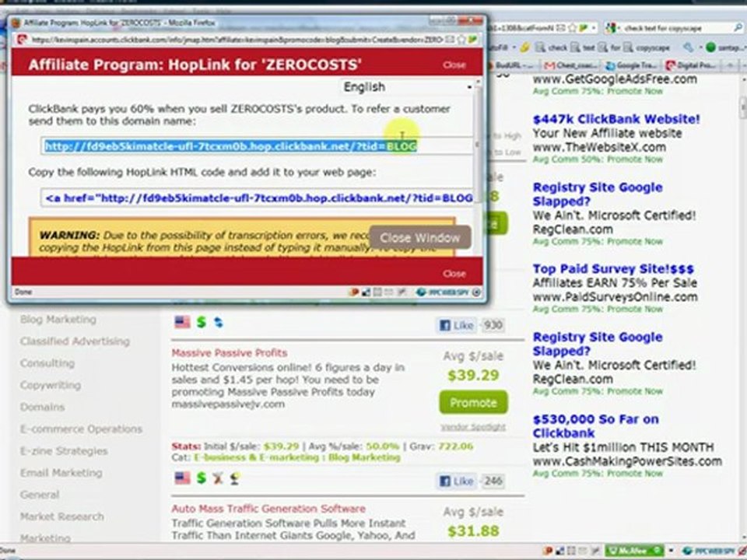Screen dimensions: 747x560
Task: Select the E-commerce Operations category
Action: click(x=81, y=429)
